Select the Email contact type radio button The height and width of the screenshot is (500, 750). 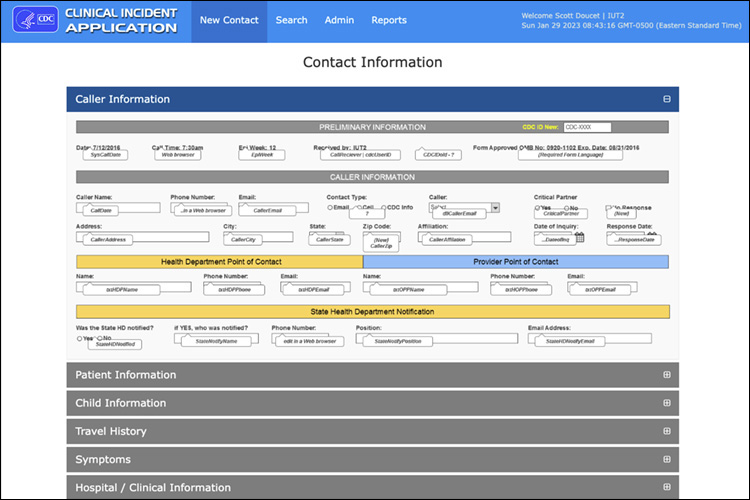click(331, 208)
